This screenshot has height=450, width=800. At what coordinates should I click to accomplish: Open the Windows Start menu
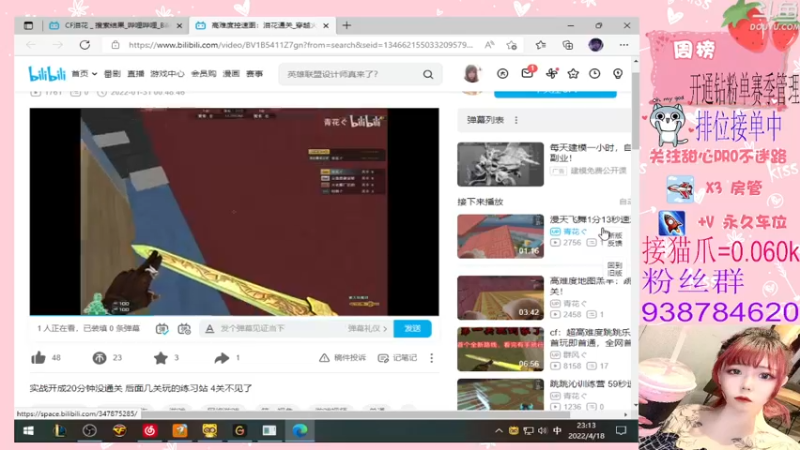29,431
